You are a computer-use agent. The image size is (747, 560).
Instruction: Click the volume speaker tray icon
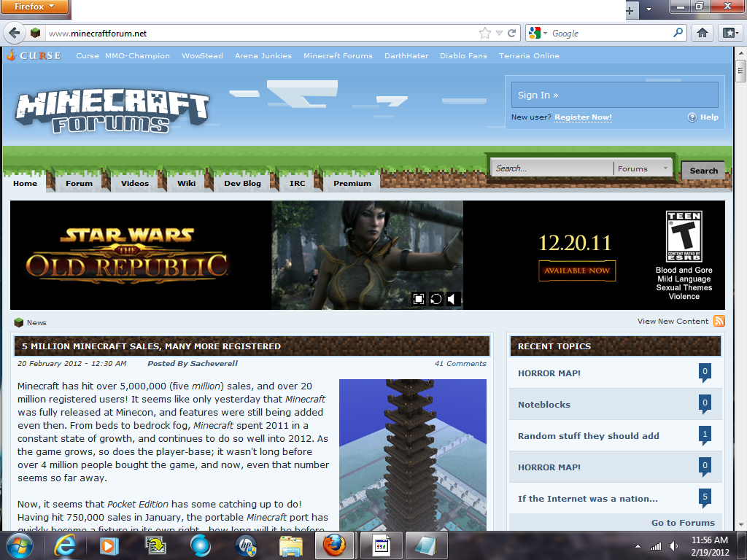click(673, 546)
